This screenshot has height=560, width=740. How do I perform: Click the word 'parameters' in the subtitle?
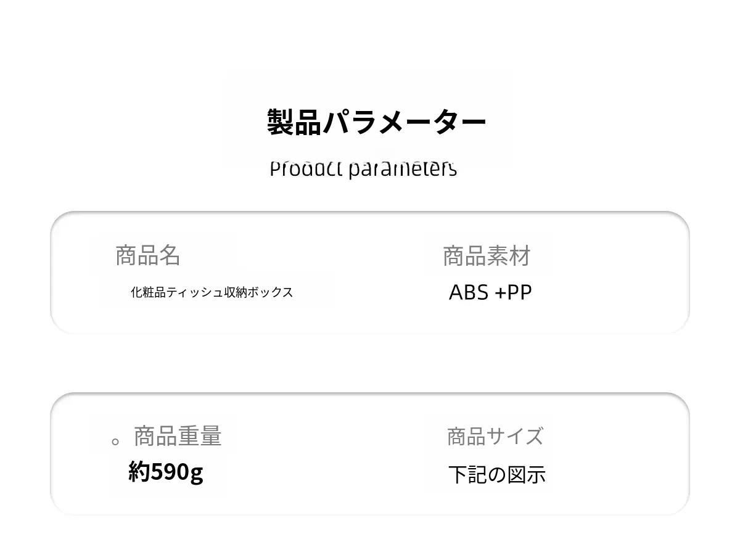click(x=403, y=169)
